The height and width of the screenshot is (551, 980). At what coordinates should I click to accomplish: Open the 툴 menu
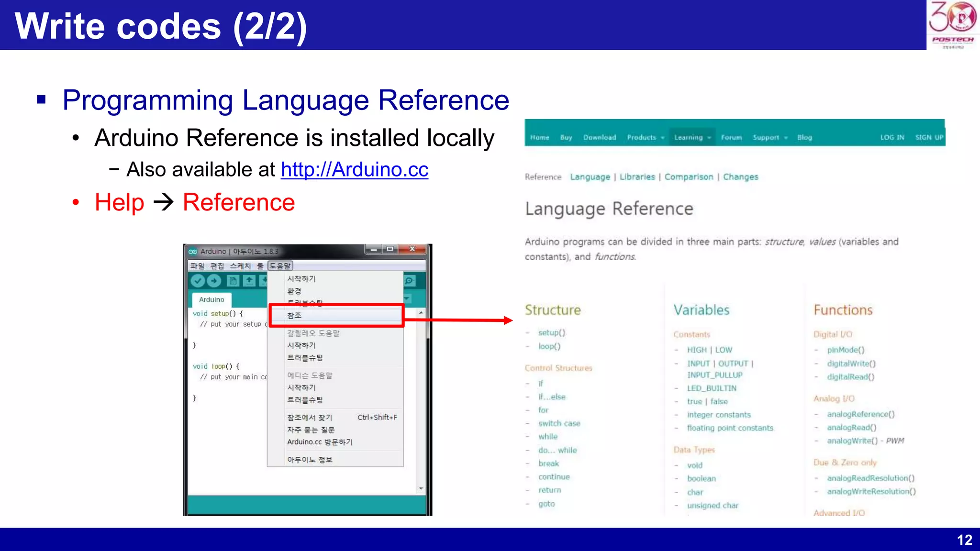[260, 266]
